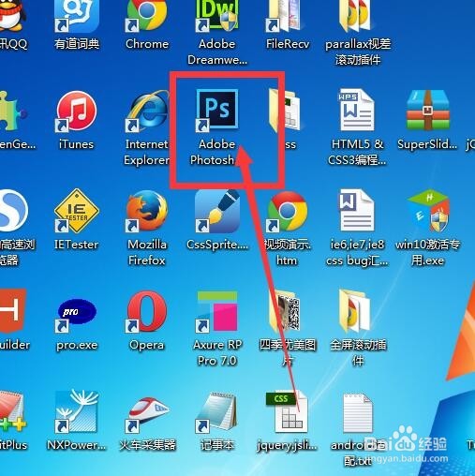Viewport: 475px width, 476px height.
Task: Select the Adobe Photoshop shortcut icon
Action: click(x=217, y=110)
